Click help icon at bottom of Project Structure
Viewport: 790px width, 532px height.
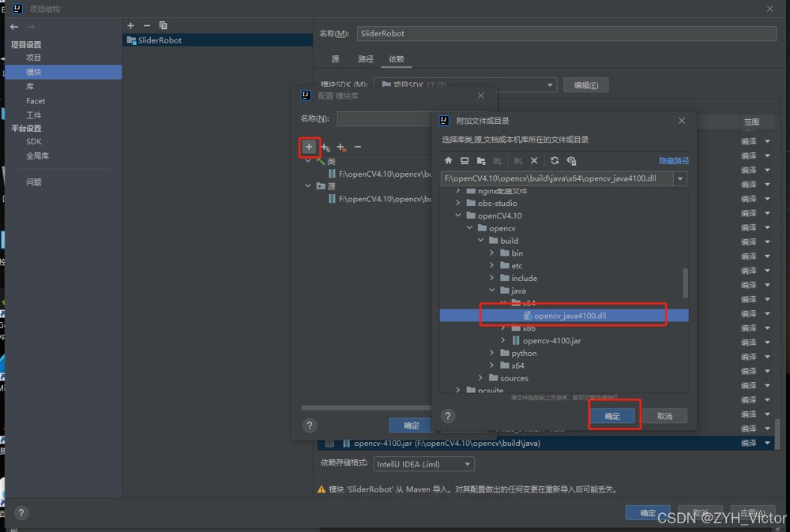coord(21,513)
